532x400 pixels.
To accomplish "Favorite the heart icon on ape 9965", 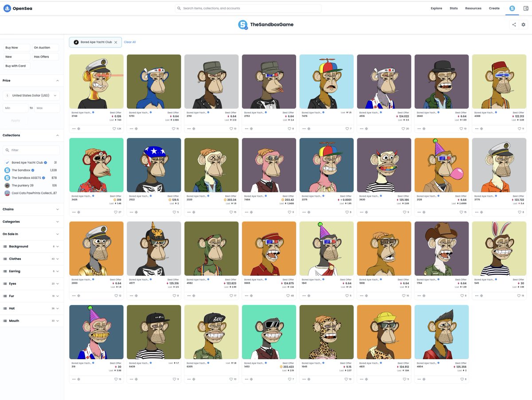I will pos(288,295).
